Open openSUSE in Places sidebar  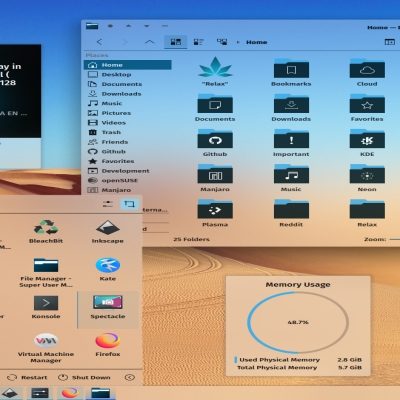[128, 181]
